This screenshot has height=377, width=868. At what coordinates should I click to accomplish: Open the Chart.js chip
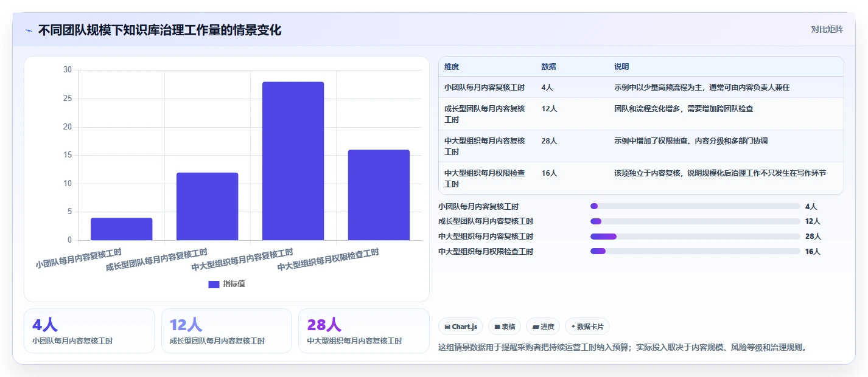(x=461, y=327)
